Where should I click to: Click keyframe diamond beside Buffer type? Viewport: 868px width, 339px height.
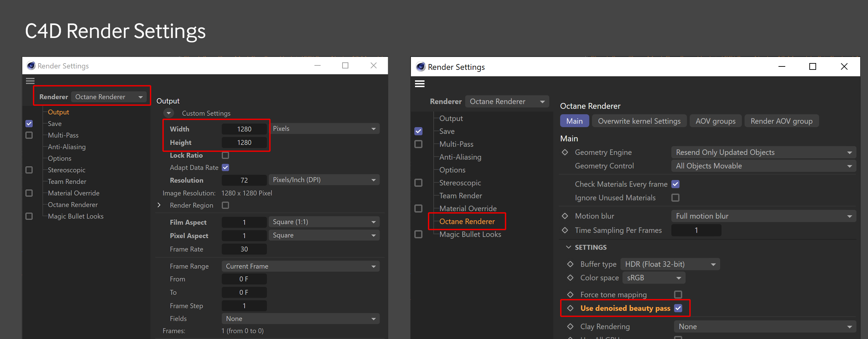click(x=570, y=264)
